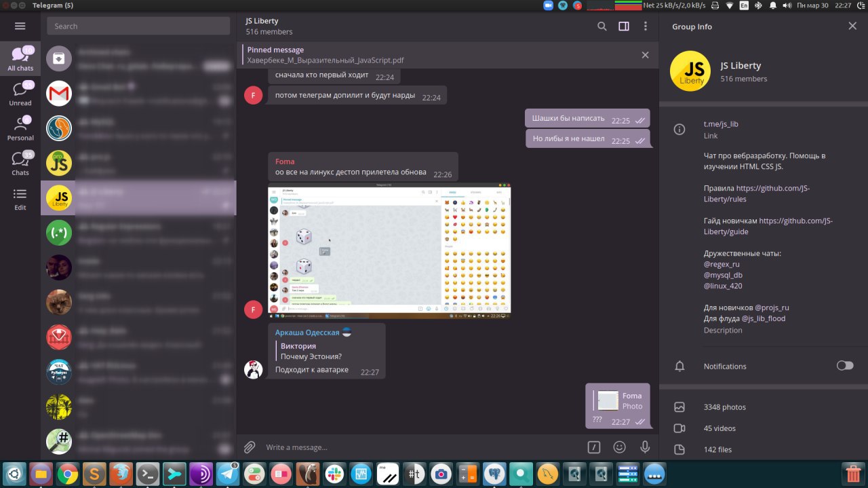Dismiss the pinned message bar
The height and width of the screenshot is (488, 868).
click(645, 55)
